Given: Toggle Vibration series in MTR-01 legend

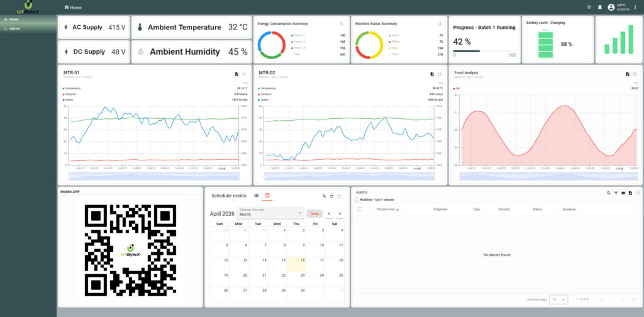Looking at the screenshot, I should [69, 94].
